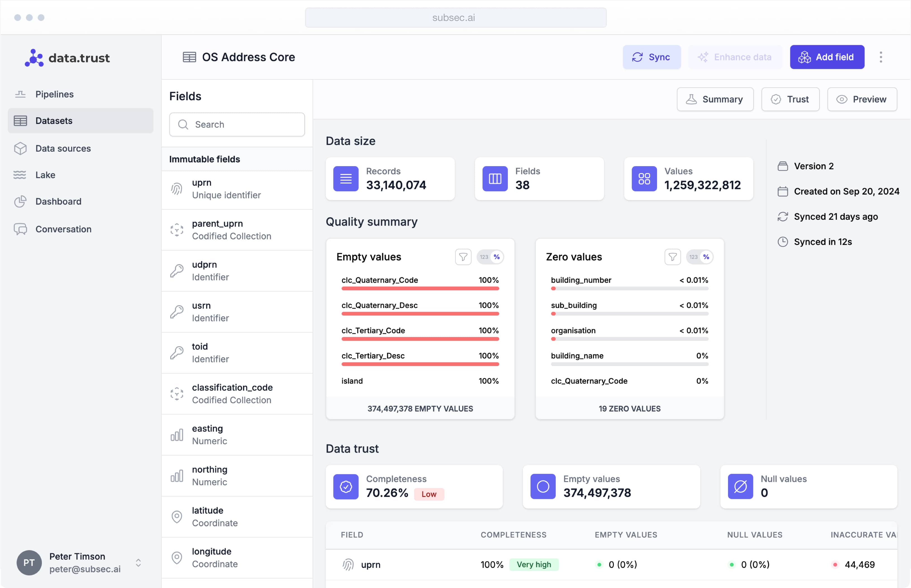Click the Null values icon
The height and width of the screenshot is (588, 911).
(x=740, y=487)
